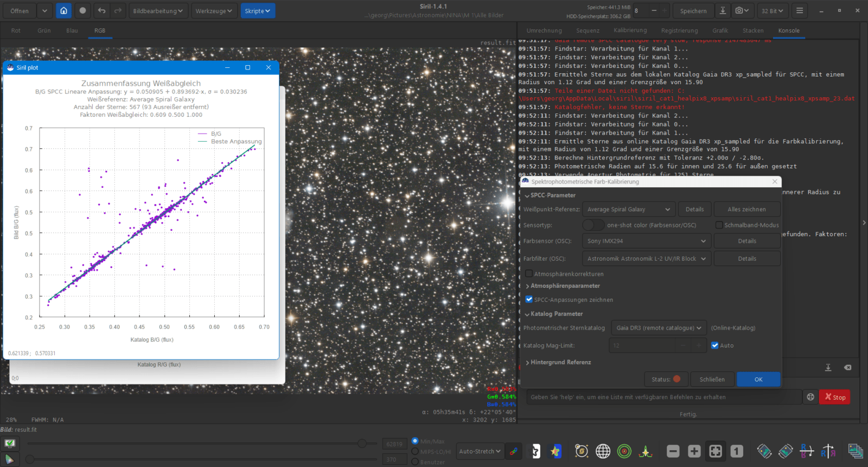
Task: Switch to the Registrierung tab
Action: 679,31
